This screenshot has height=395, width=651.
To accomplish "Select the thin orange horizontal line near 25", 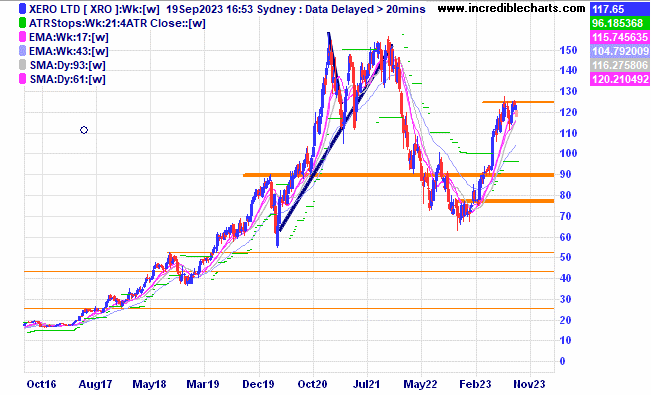I will click(x=289, y=308).
